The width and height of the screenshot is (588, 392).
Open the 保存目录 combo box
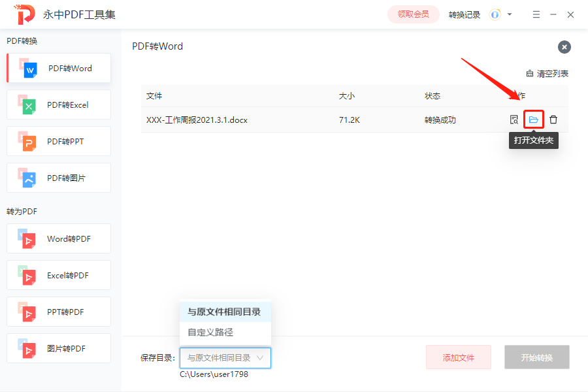point(225,357)
